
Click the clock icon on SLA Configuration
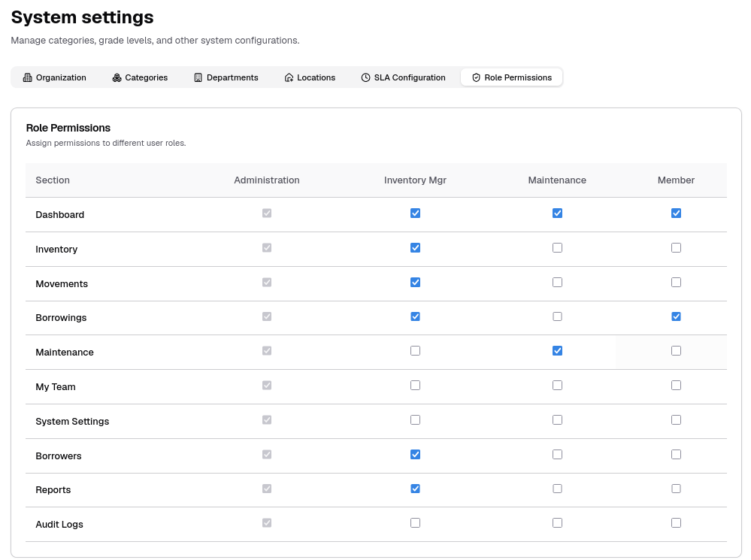(x=365, y=77)
